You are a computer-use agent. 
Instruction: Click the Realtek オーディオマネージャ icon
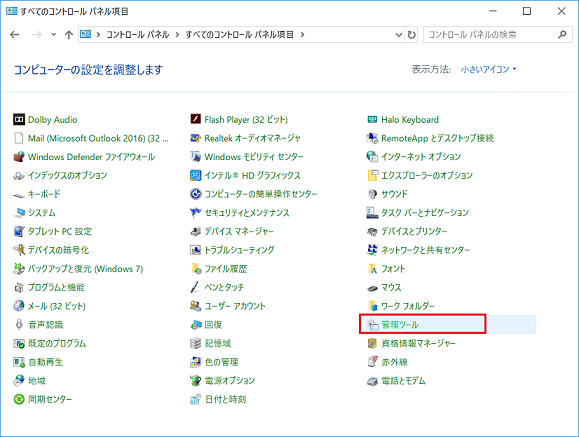(x=195, y=138)
